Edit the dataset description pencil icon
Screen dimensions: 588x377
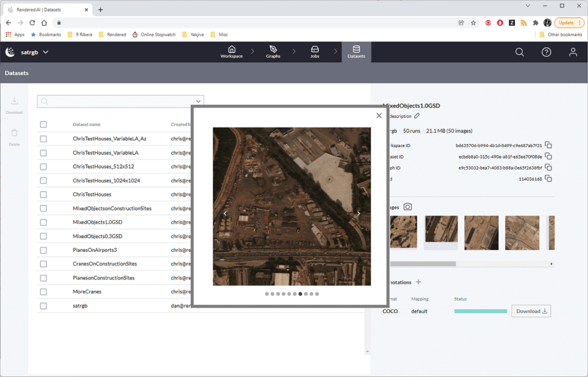(x=417, y=116)
